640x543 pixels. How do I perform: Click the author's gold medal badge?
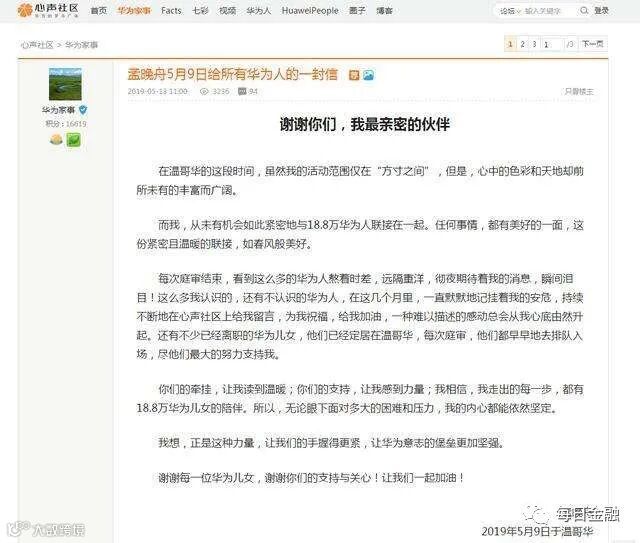coord(56,140)
